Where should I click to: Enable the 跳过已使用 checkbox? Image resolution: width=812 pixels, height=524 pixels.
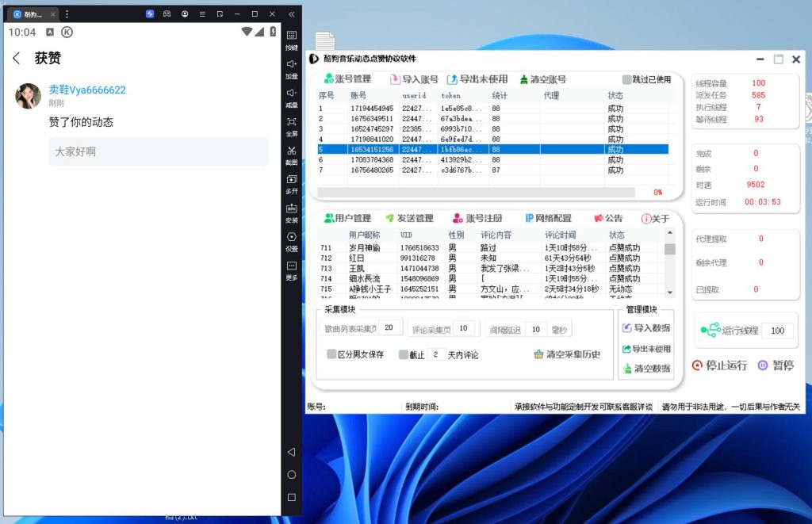point(626,79)
